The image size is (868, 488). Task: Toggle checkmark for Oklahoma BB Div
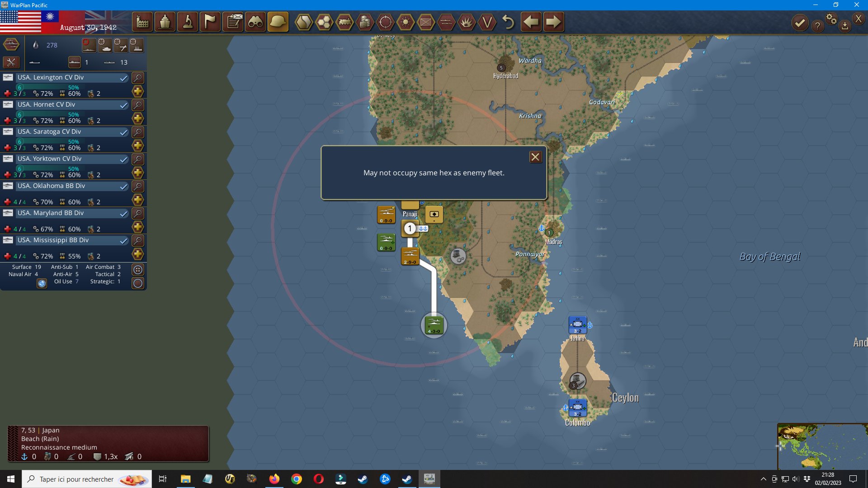123,187
